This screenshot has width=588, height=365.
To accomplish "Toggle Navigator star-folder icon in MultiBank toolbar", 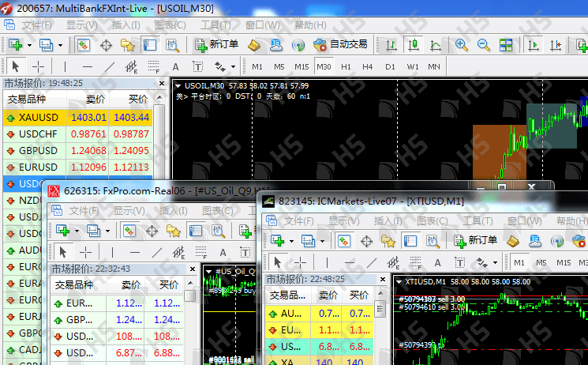I will (x=128, y=46).
